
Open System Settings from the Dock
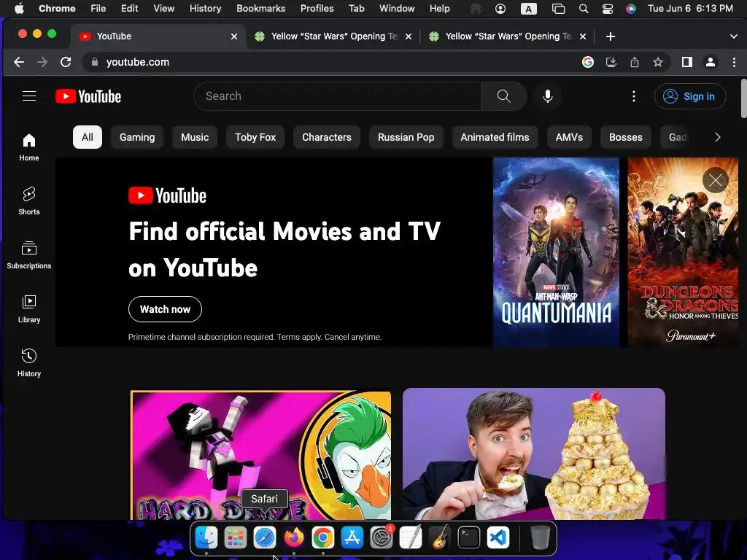pyautogui.click(x=381, y=537)
